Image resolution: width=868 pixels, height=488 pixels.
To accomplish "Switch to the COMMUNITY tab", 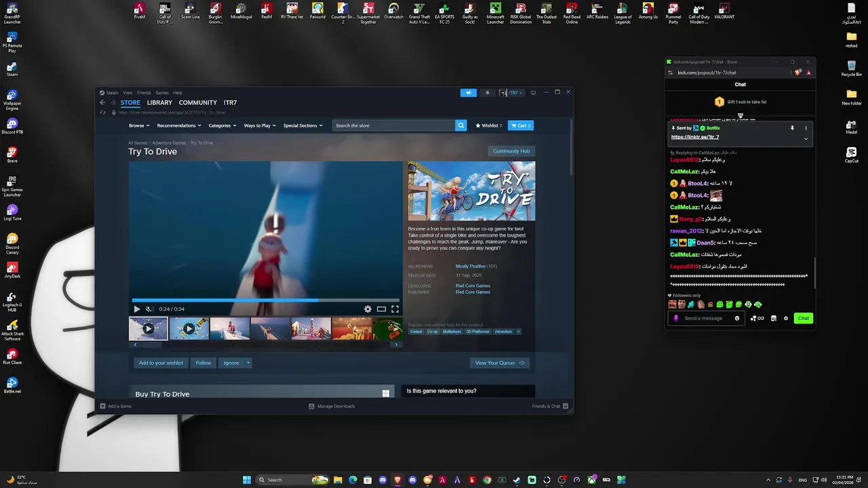I will pyautogui.click(x=198, y=102).
